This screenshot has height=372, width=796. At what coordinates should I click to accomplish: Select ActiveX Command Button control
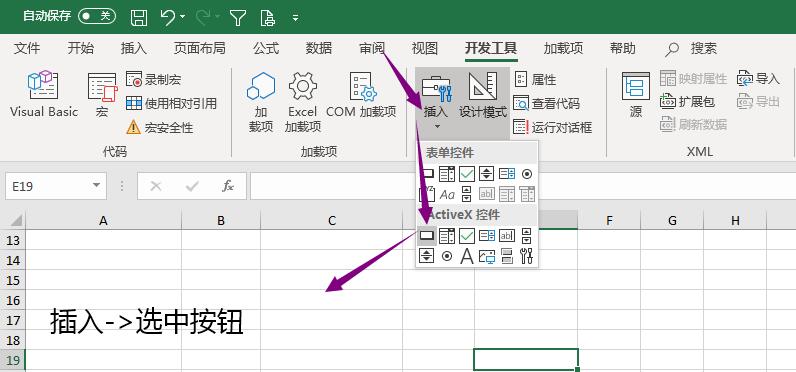tap(427, 235)
